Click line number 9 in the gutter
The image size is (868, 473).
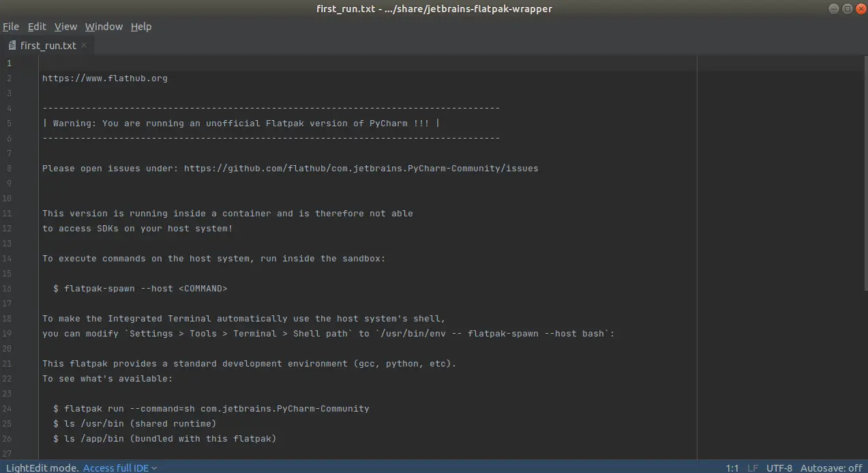tap(10, 184)
